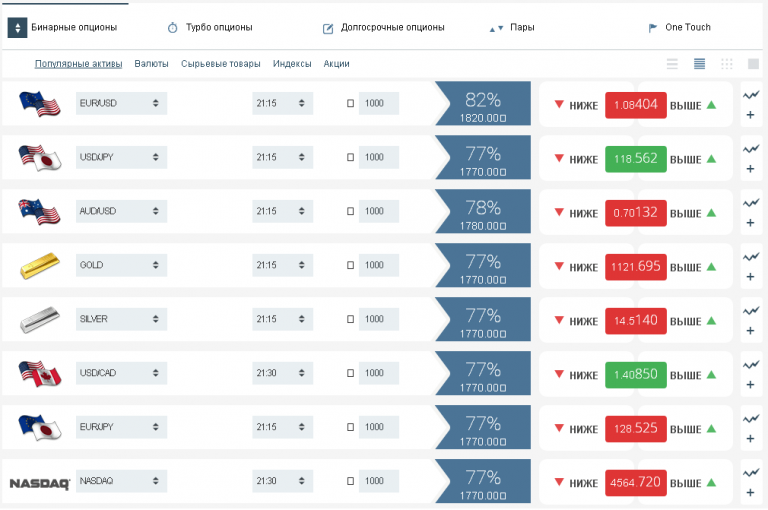Open expiry time dropdown in EUR/USD row
The image size is (768, 510).
click(283, 103)
